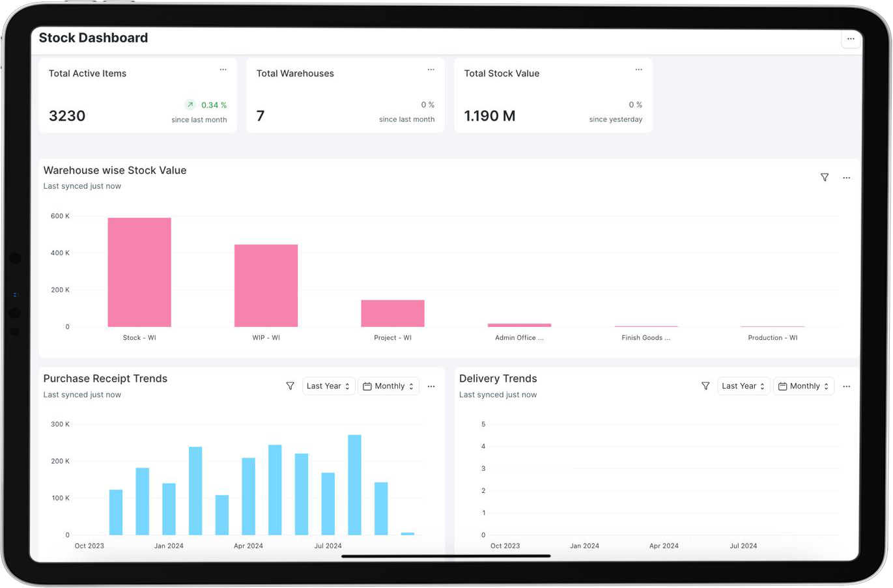
Task: Select the WIP - WI bar
Action: pos(266,285)
